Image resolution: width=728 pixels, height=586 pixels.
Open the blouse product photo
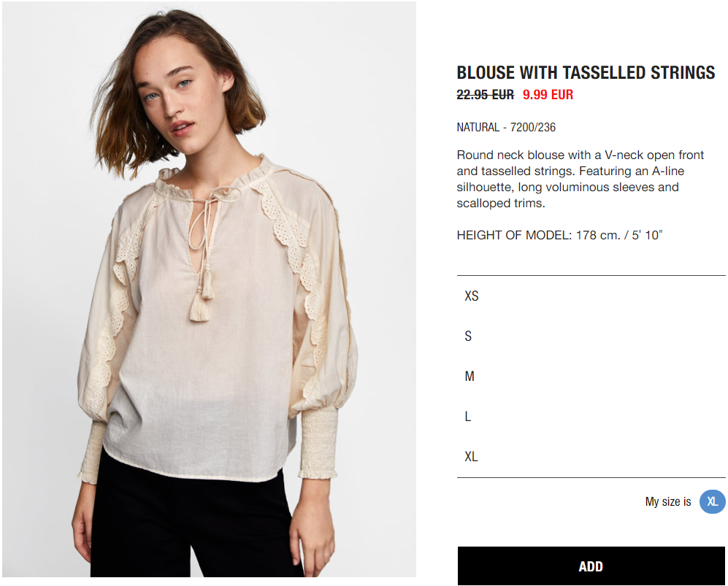(209, 289)
